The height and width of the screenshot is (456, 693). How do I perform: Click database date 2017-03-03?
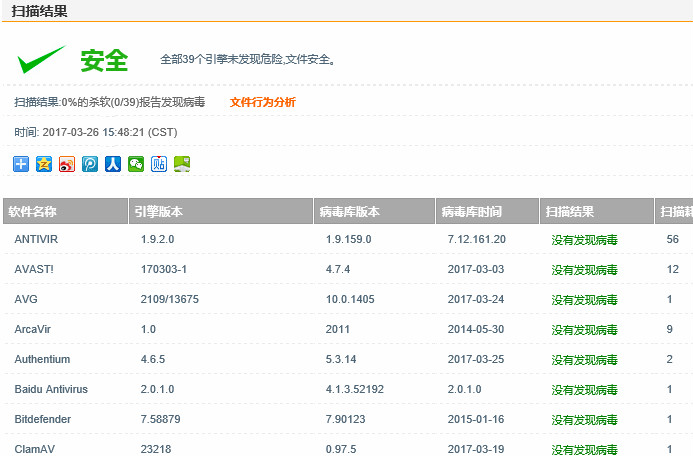point(476,269)
